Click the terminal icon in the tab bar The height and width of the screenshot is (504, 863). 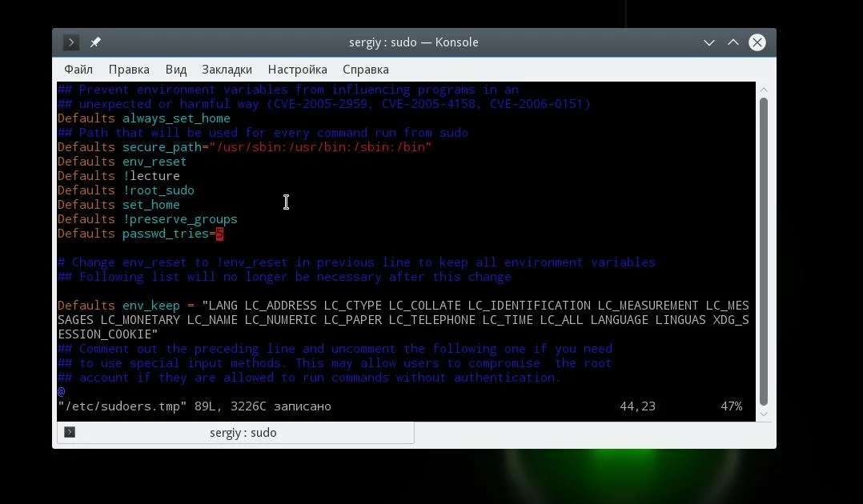point(70,432)
